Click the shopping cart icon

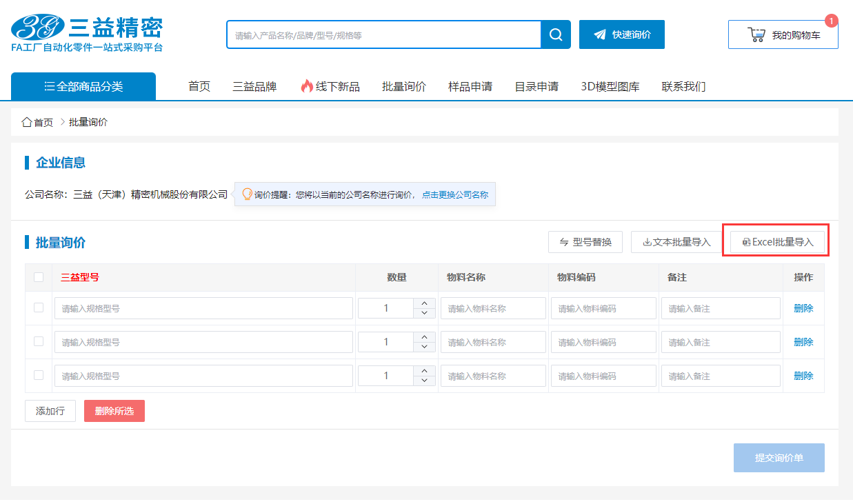click(x=756, y=34)
